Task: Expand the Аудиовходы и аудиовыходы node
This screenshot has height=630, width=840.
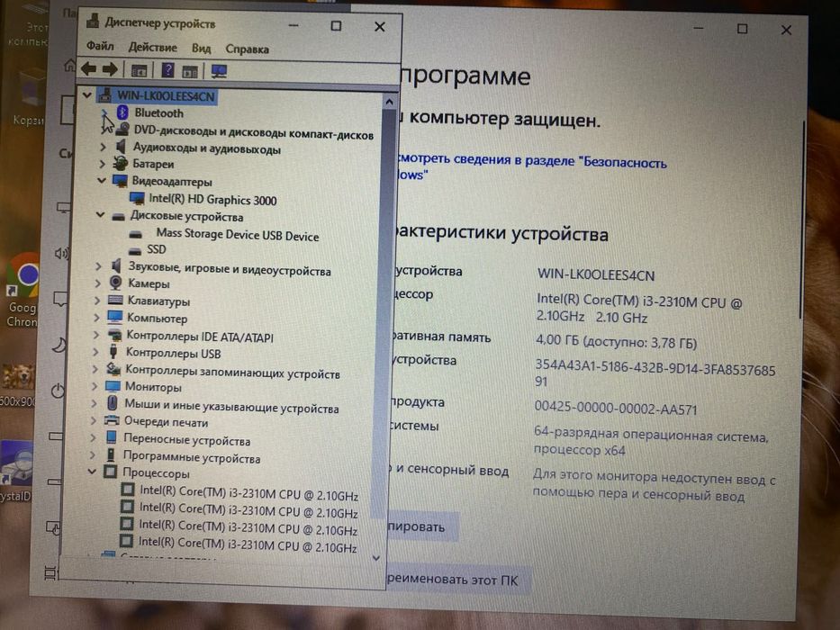Action: point(104,146)
